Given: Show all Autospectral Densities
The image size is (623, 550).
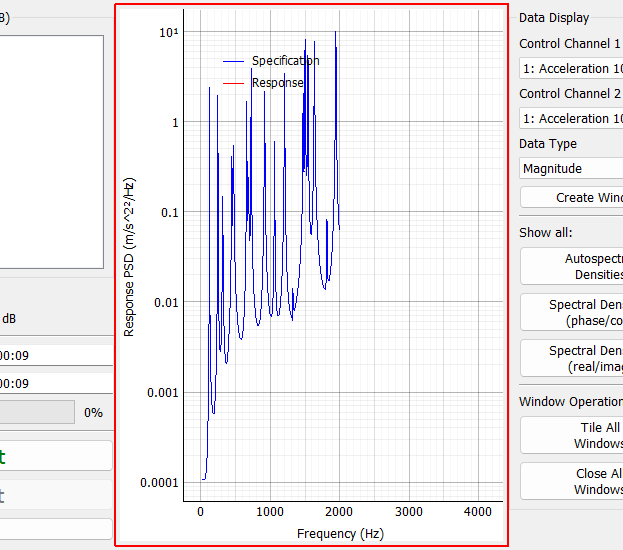Looking at the screenshot, I should 572,266.
